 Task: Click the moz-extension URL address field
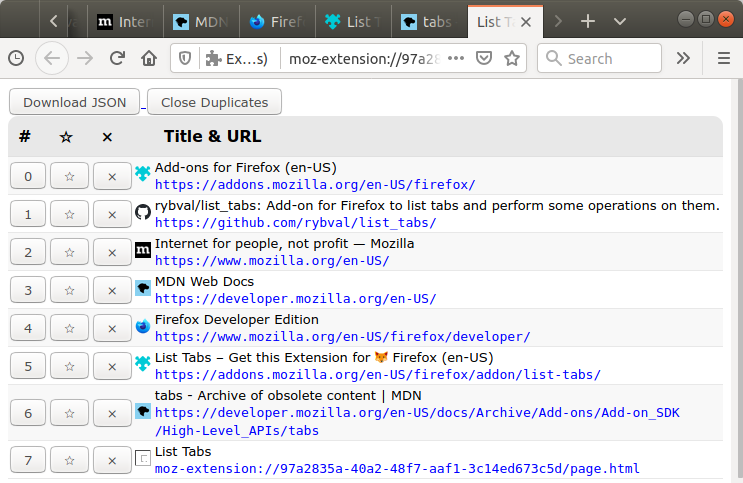click(364, 59)
